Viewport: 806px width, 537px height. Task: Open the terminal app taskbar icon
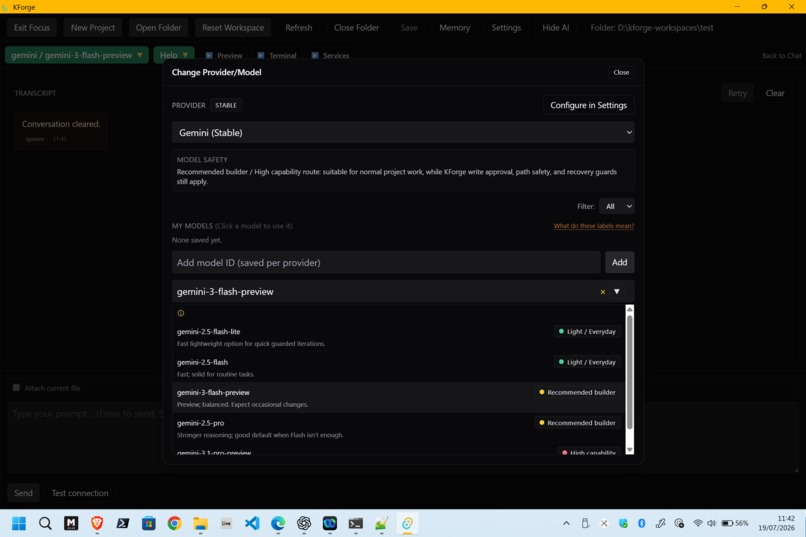(355, 523)
